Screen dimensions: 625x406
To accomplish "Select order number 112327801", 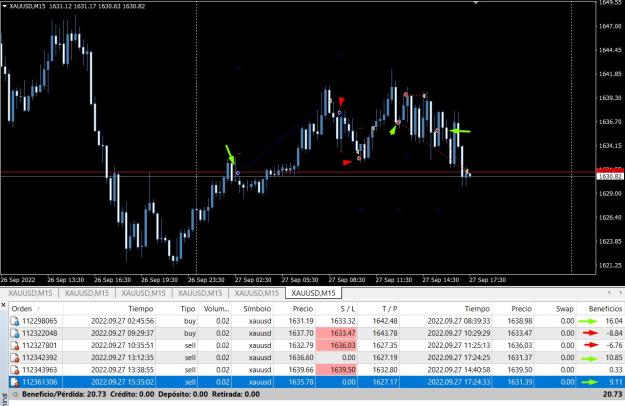I will coord(40,345).
